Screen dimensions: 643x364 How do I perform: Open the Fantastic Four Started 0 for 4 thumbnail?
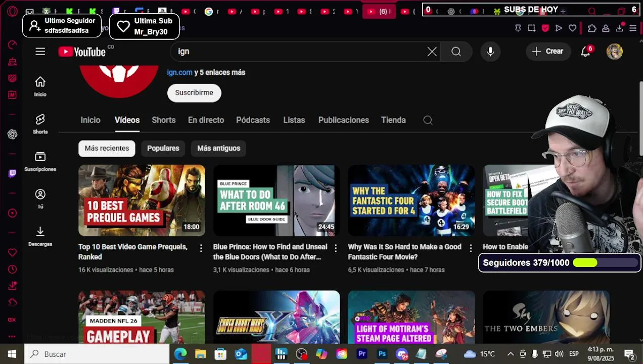[411, 200]
